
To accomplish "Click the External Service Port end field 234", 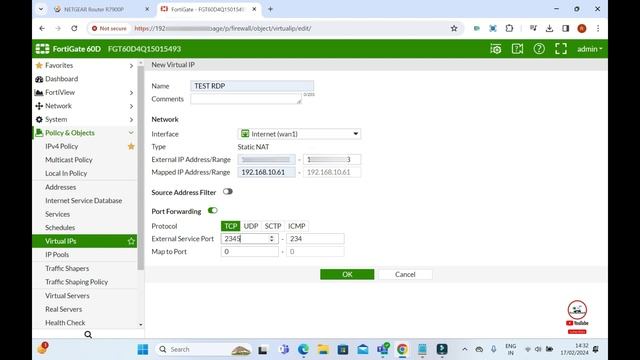I will click(x=315, y=239).
